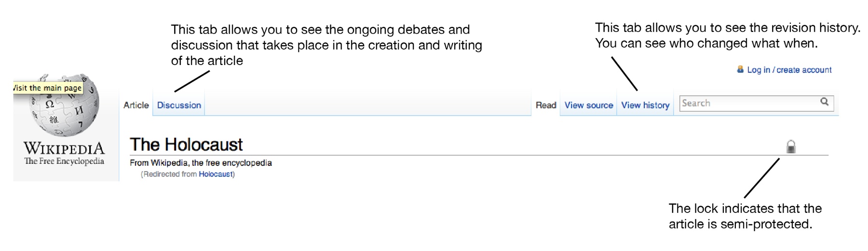Open the Discussion tab
This screenshot has height=251, width=868.
(x=179, y=105)
